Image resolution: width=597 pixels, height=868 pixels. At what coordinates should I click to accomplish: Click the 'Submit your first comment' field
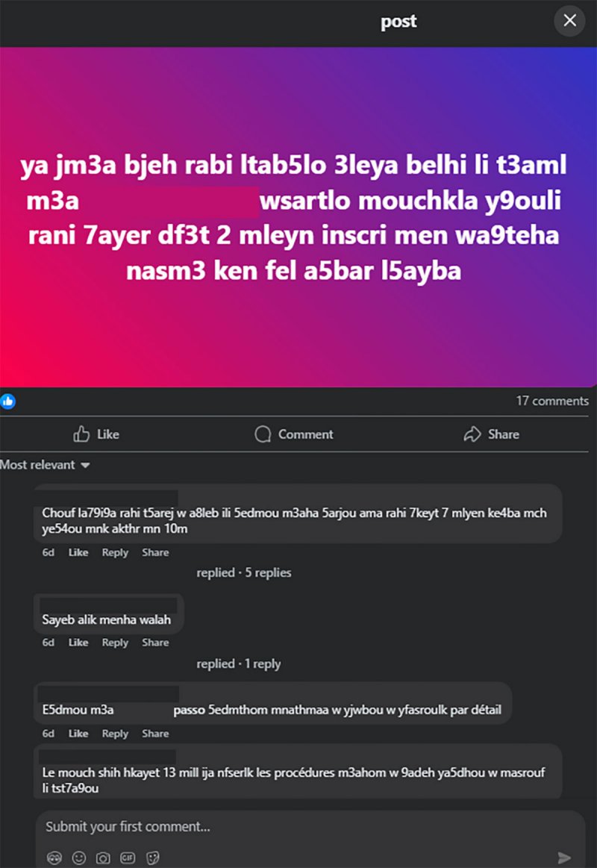[298, 826]
